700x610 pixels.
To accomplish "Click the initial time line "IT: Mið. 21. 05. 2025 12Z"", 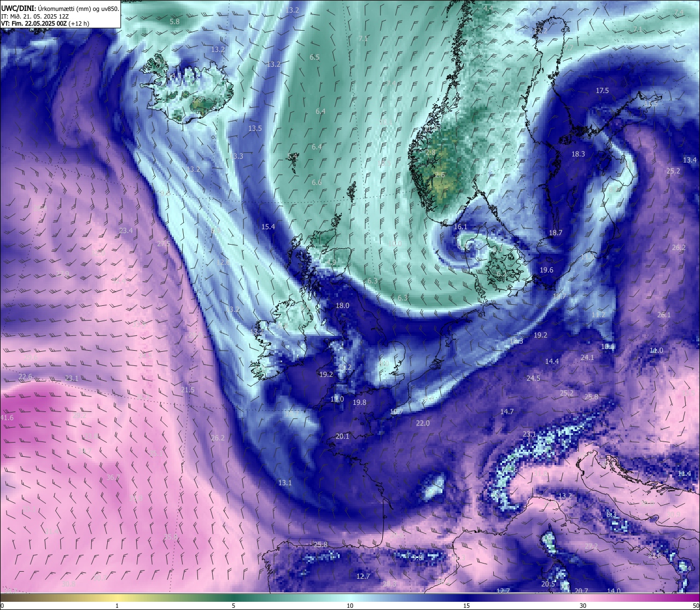I will click(x=35, y=16).
